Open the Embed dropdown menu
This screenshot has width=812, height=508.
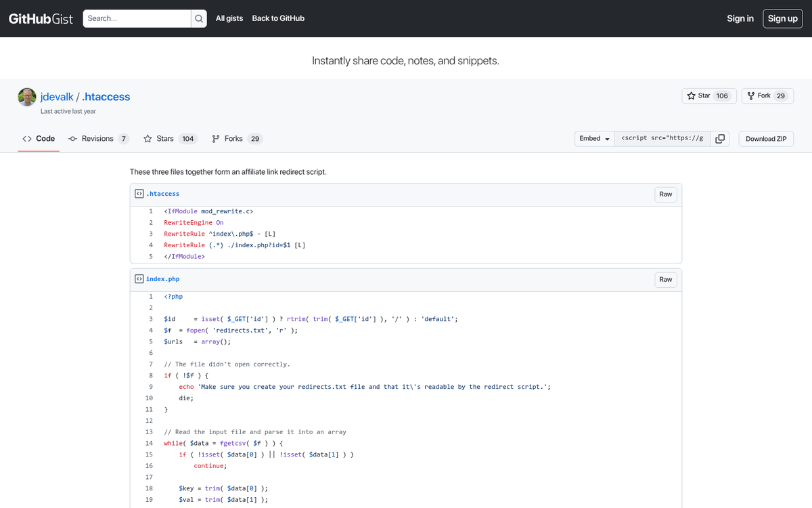[593, 138]
